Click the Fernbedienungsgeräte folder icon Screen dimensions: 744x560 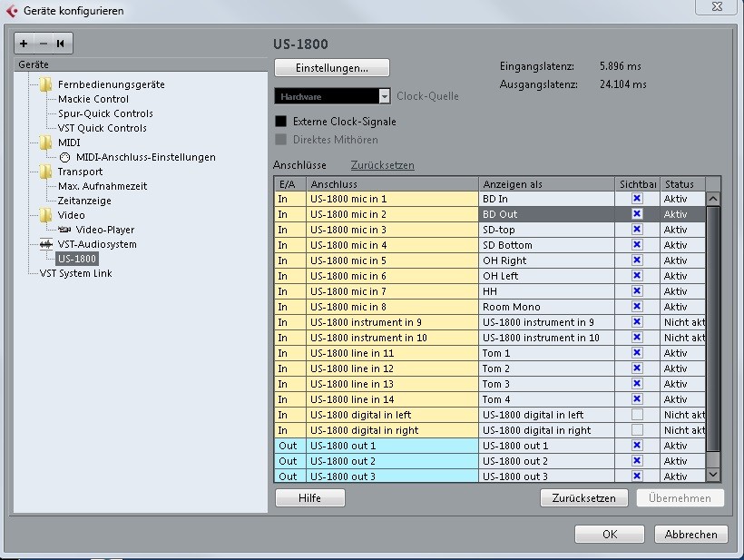click(45, 84)
